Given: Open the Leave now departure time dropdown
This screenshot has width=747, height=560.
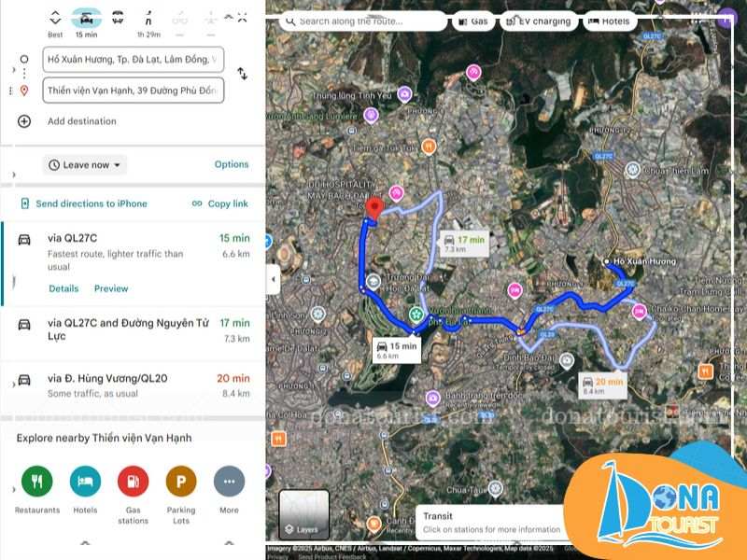Looking at the screenshot, I should [85, 165].
